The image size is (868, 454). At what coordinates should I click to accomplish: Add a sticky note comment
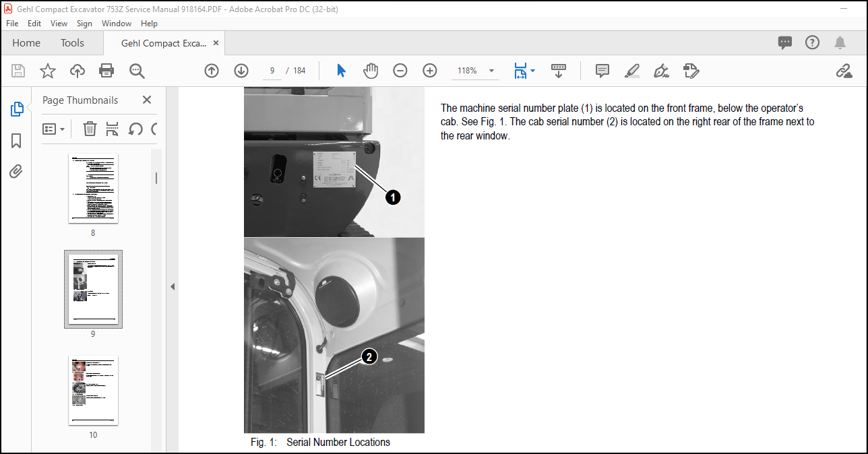(602, 71)
